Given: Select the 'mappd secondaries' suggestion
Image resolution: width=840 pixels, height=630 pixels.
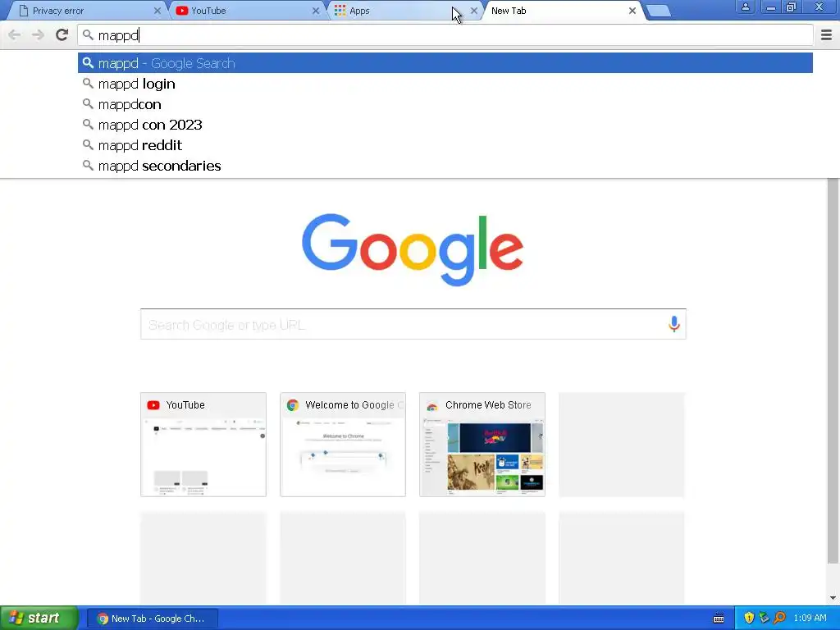Looking at the screenshot, I should (x=445, y=166).
